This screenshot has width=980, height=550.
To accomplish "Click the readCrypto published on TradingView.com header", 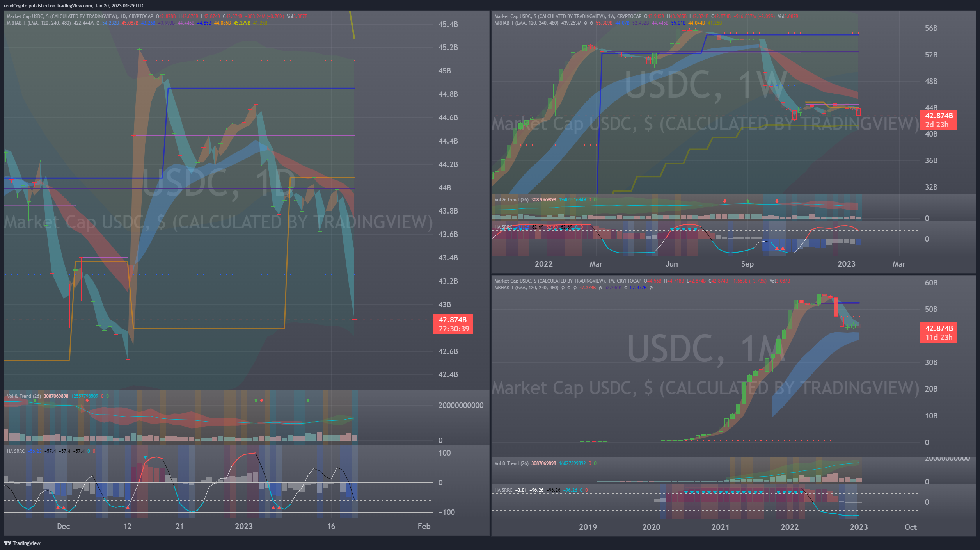I will [x=74, y=5].
